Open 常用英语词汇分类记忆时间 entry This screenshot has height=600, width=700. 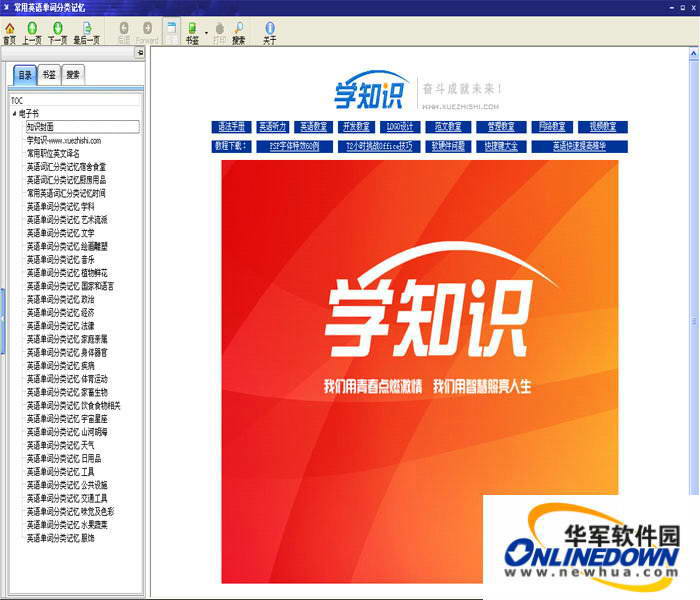coord(66,193)
